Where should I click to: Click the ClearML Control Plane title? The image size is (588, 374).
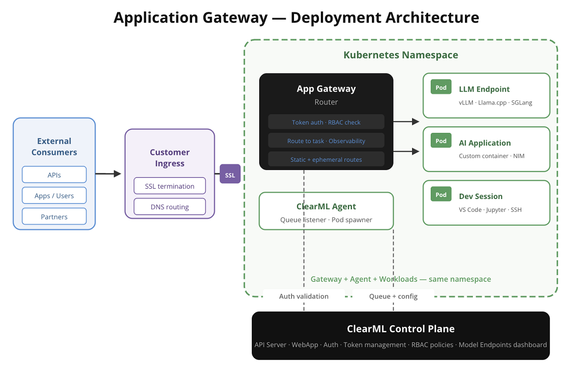coord(401,329)
